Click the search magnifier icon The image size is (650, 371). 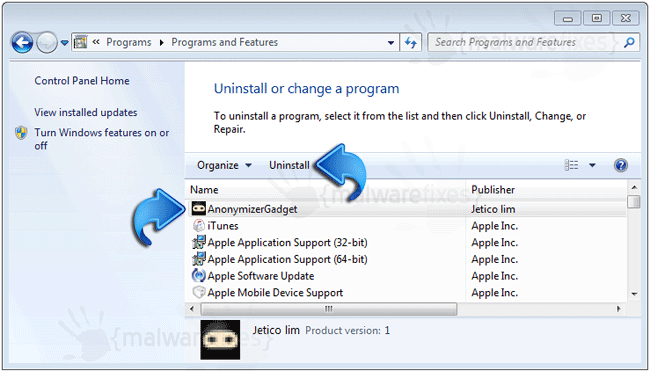point(629,42)
